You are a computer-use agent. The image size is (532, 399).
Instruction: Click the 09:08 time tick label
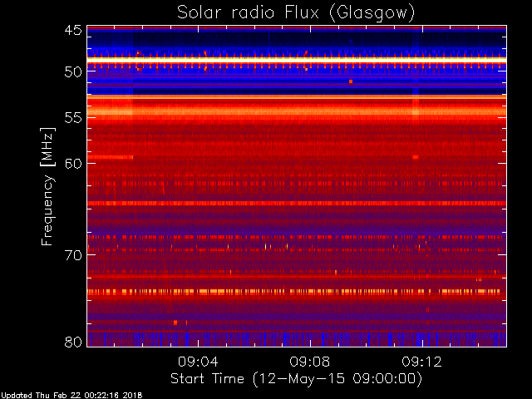(x=310, y=362)
